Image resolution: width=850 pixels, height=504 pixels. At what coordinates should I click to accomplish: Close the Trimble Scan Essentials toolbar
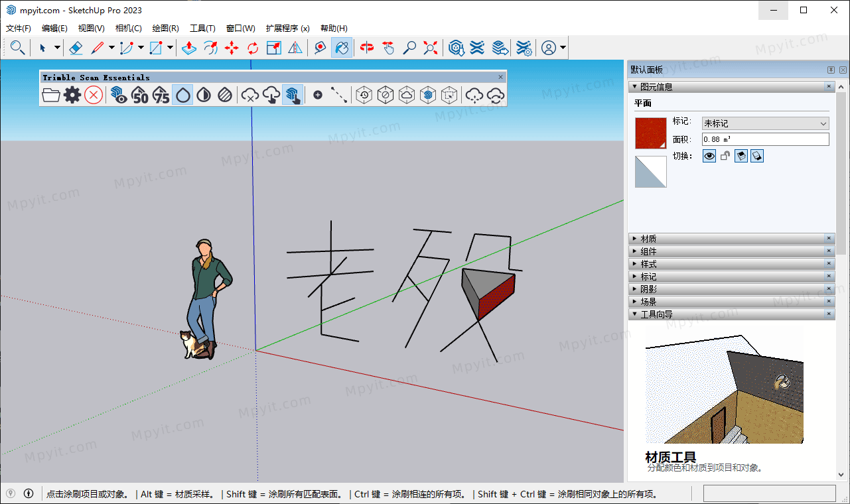[x=501, y=77]
